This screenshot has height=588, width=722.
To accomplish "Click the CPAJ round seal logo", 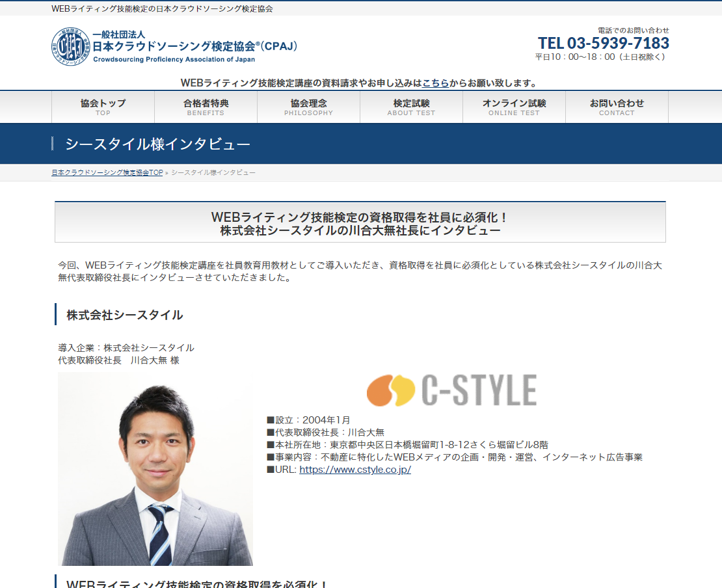I will pos(70,46).
